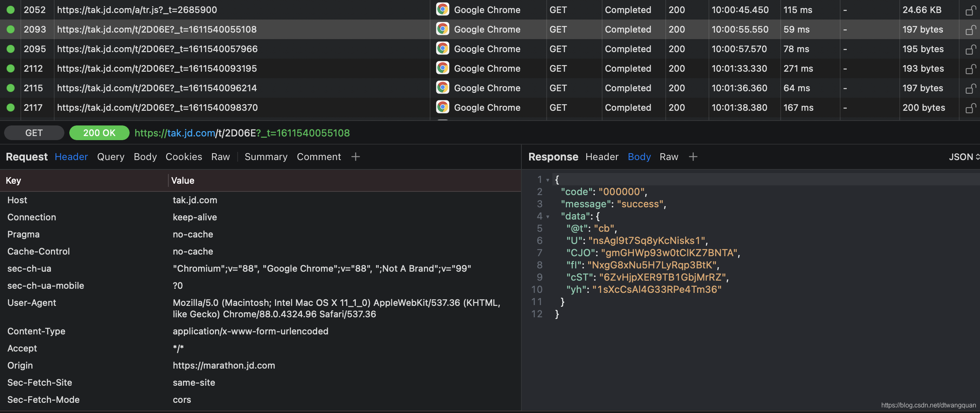This screenshot has height=413, width=980.
Task: Click the sec-ch-ua-mobile header key
Action: coord(46,286)
